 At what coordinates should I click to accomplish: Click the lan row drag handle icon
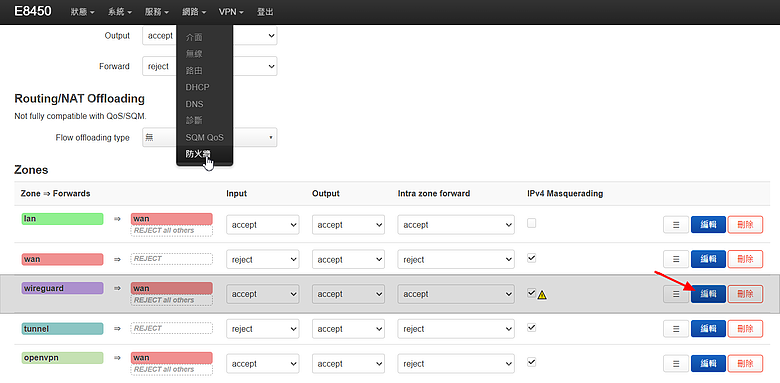click(676, 225)
